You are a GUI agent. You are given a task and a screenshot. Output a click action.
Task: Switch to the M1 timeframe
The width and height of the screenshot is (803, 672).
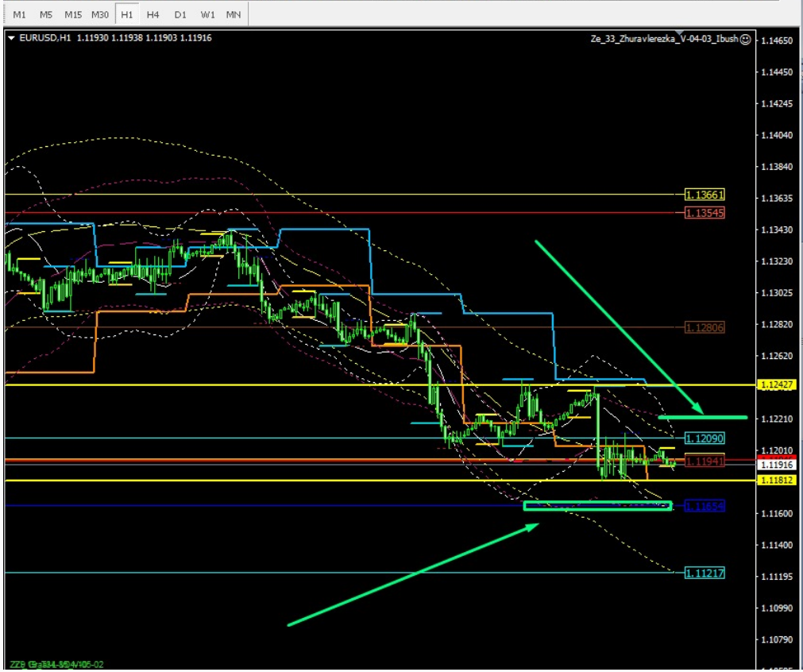tap(20, 14)
